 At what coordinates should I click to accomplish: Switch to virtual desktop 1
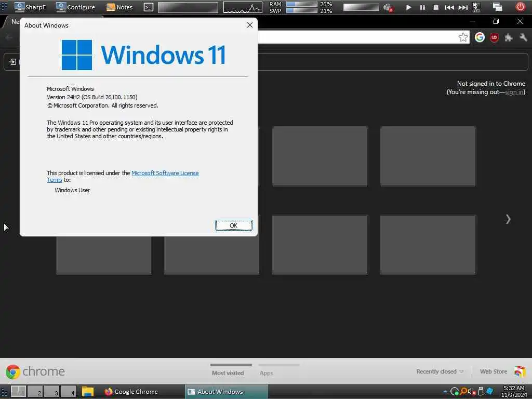click(x=18, y=392)
